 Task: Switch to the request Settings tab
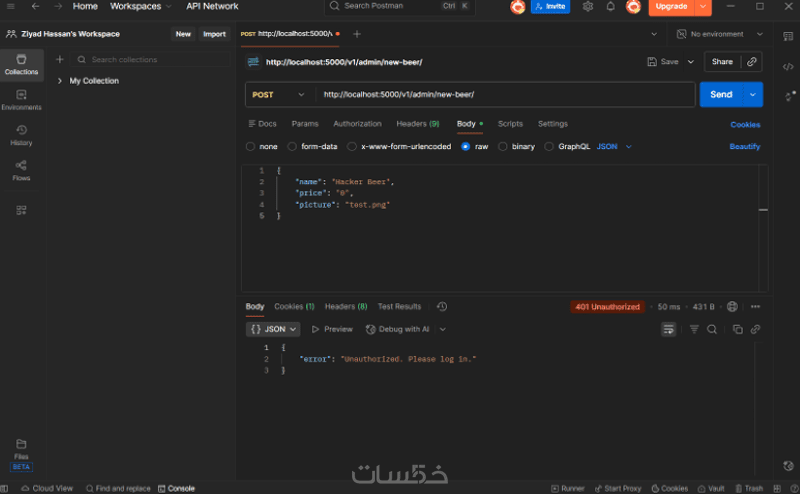click(x=553, y=124)
